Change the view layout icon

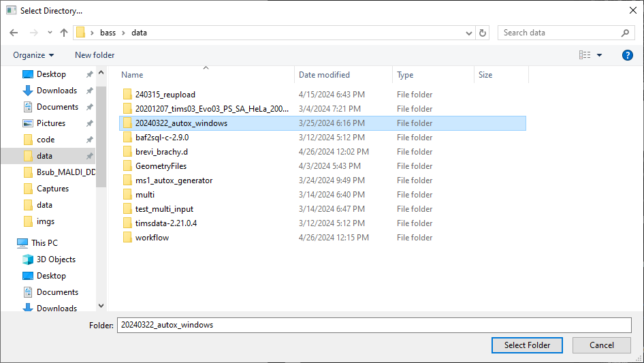pyautogui.click(x=585, y=55)
